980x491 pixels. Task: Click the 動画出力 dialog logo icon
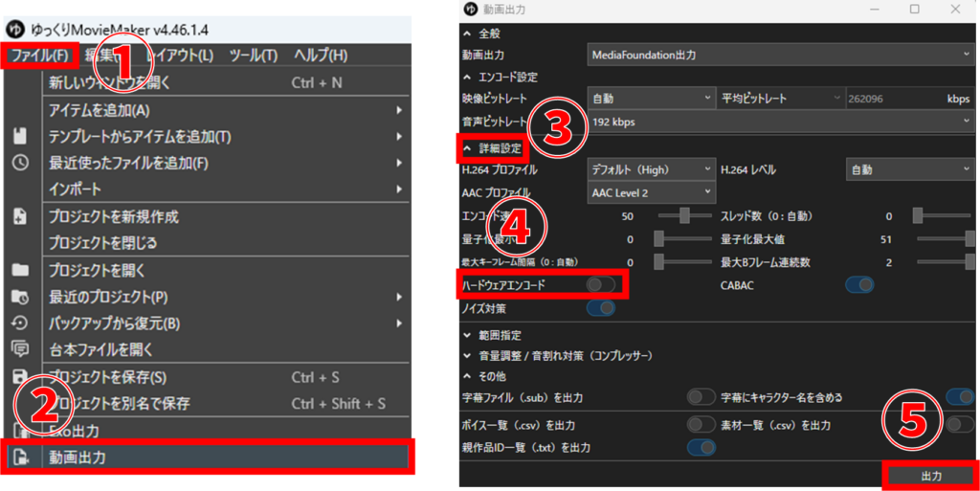coord(471,10)
